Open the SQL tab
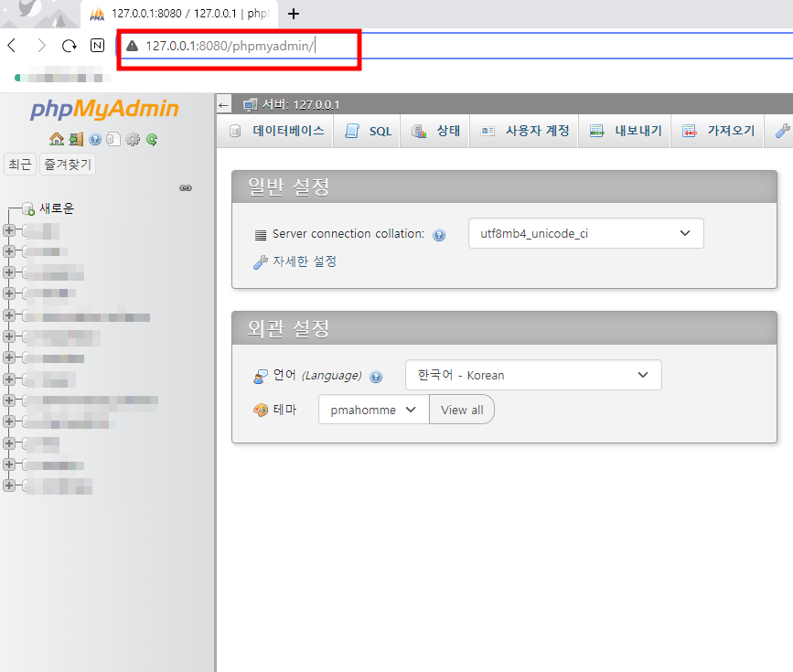The image size is (793, 672). [369, 131]
